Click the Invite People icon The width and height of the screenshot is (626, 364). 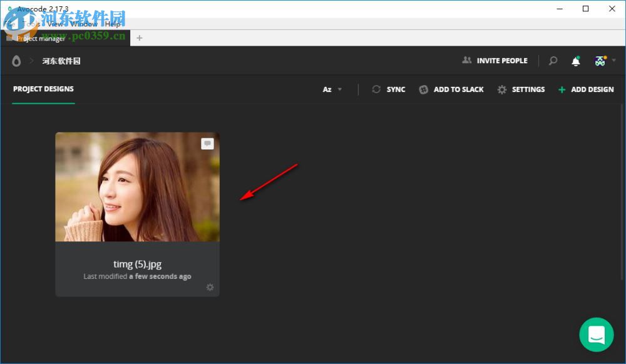[x=467, y=60]
